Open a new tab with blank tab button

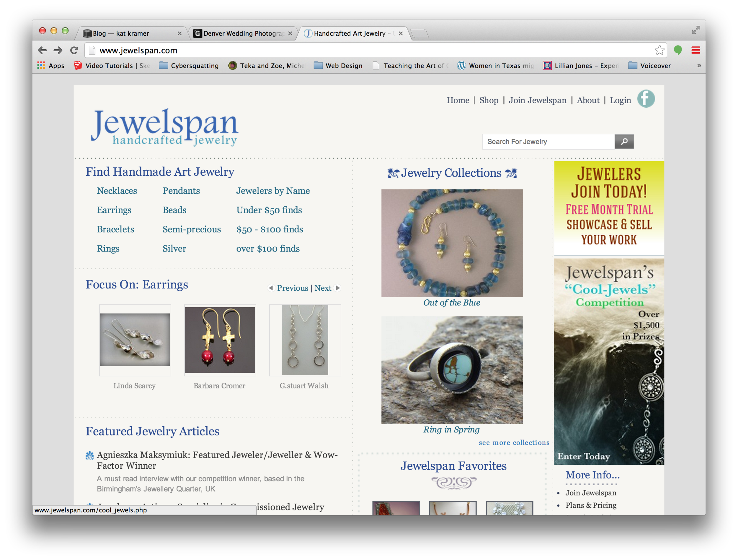coord(419,33)
